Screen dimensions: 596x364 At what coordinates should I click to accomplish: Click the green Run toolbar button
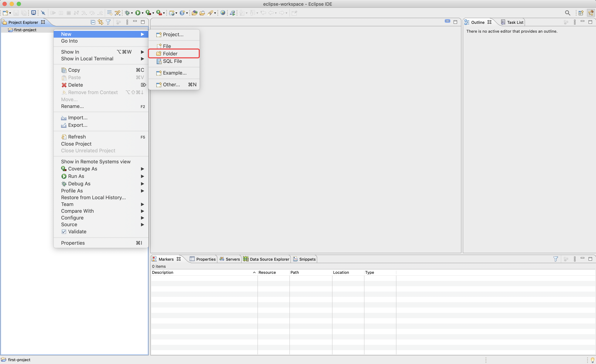(138, 13)
